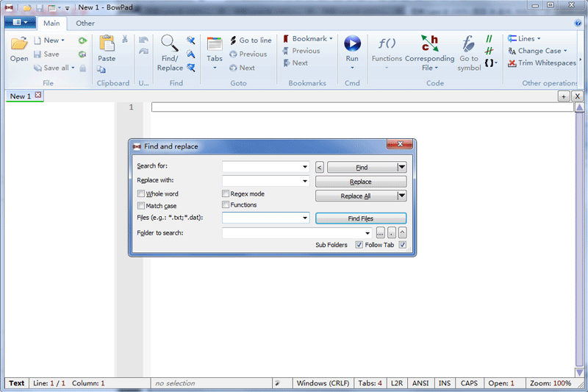Open the blue application menu button
This screenshot has height=392, width=588.
(x=20, y=23)
